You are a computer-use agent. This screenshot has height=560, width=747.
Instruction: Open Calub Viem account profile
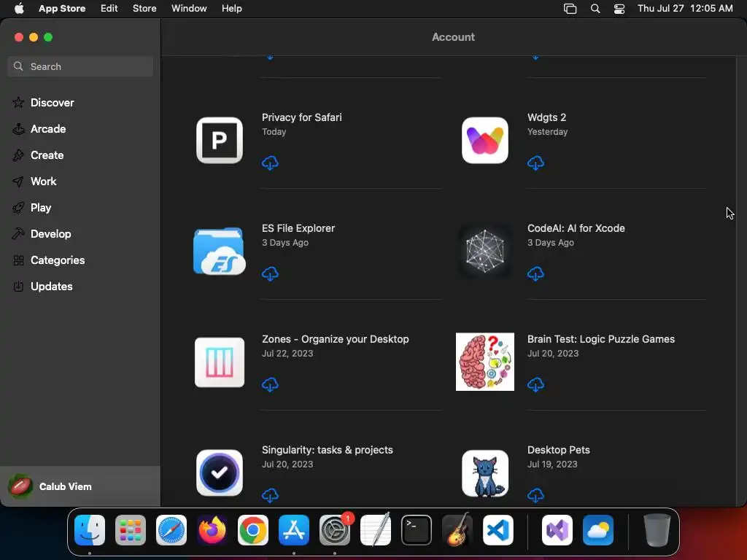pos(80,486)
